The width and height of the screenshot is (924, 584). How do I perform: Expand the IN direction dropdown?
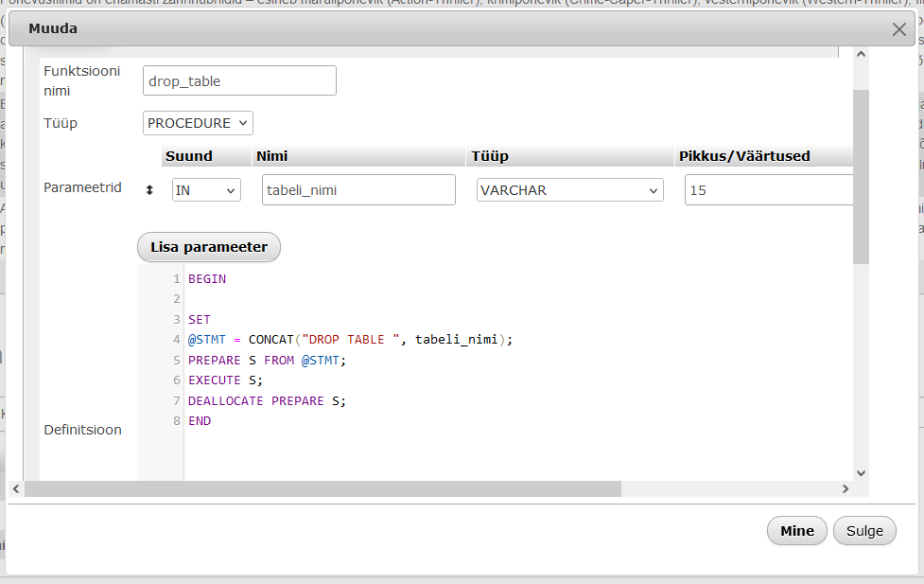click(206, 190)
